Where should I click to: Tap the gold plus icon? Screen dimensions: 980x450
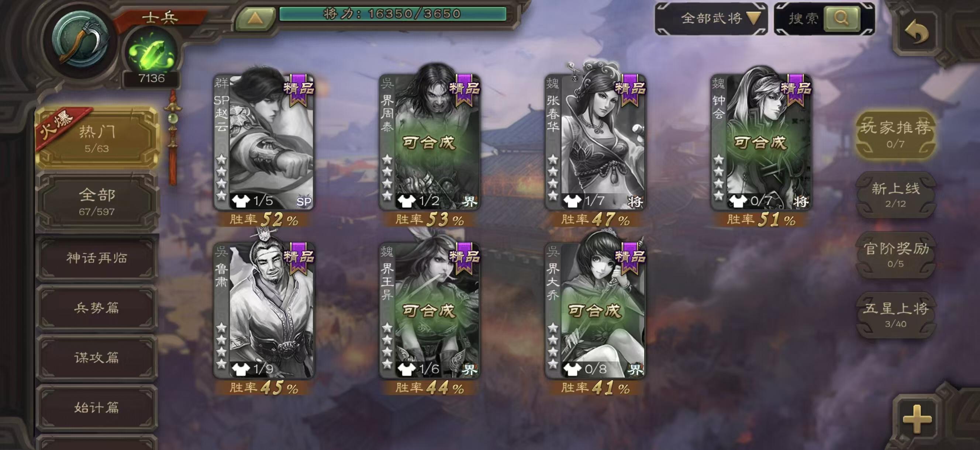tap(917, 419)
